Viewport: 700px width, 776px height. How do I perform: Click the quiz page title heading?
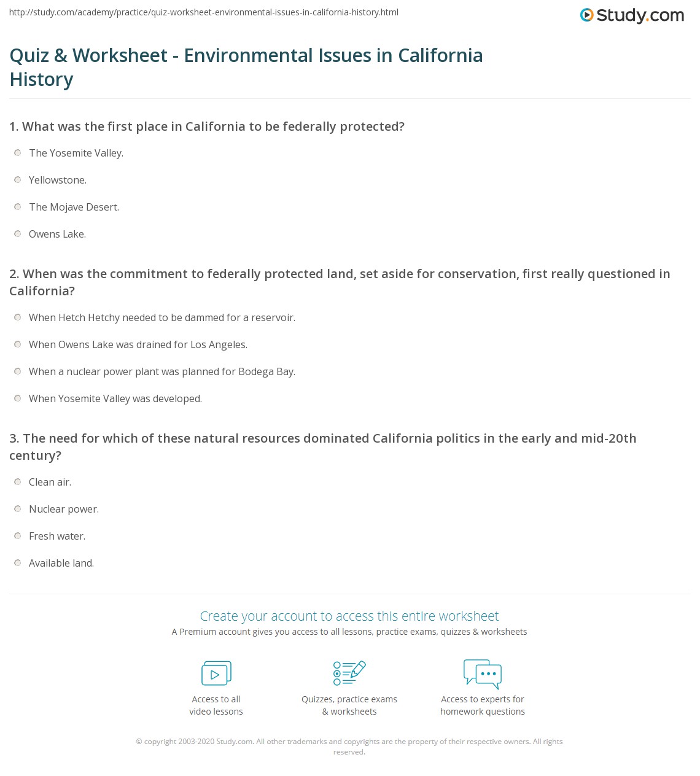click(246, 67)
